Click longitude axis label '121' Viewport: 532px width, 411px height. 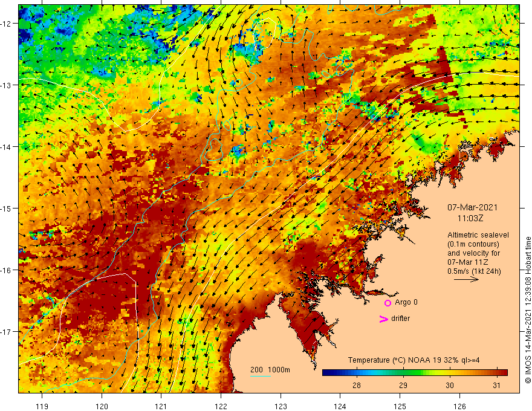pyautogui.click(x=161, y=406)
